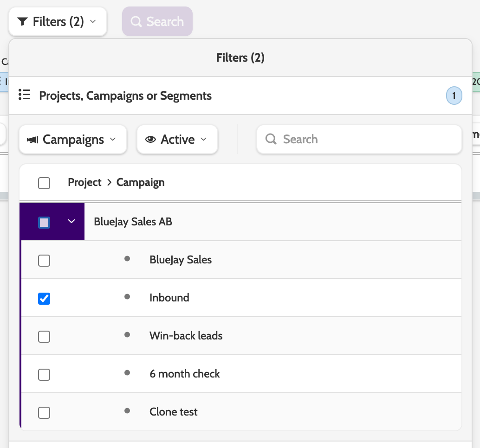Click the blue count badge showing 1
The height and width of the screenshot is (448, 480).
click(454, 96)
